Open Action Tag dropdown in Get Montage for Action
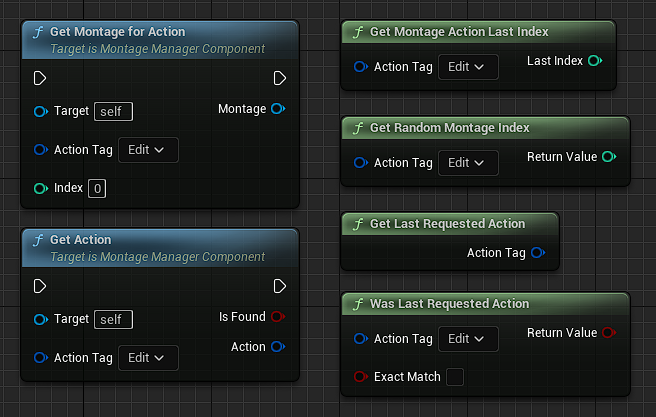The image size is (656, 417). pyautogui.click(x=148, y=149)
